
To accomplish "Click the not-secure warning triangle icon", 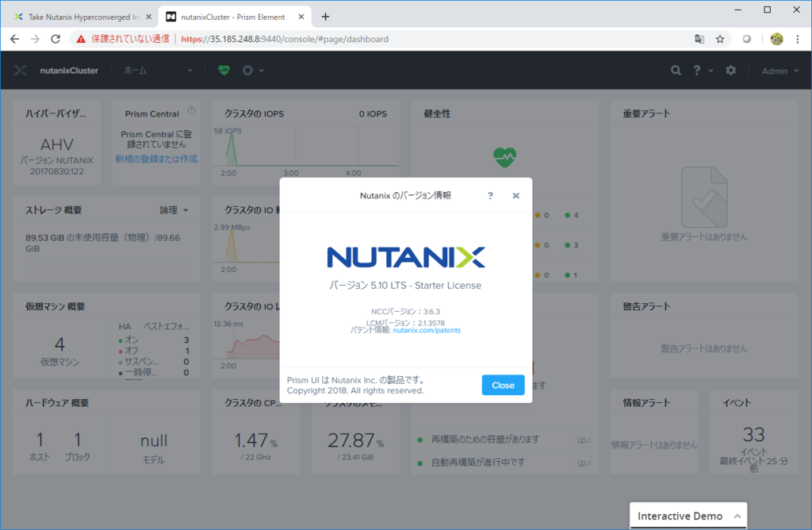I will pyautogui.click(x=81, y=39).
